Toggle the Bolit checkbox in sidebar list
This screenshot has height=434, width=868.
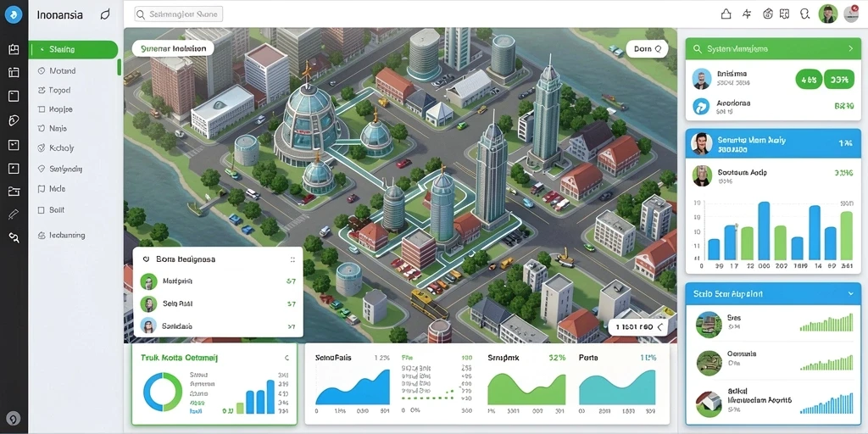click(x=41, y=210)
